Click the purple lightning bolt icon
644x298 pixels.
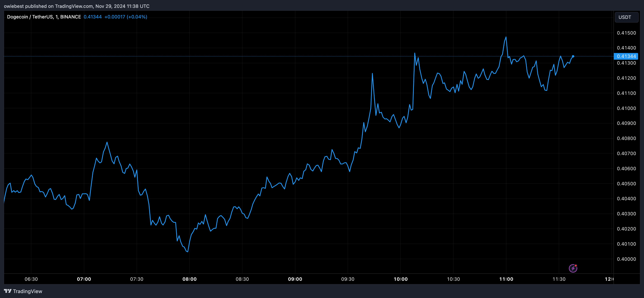point(573,268)
